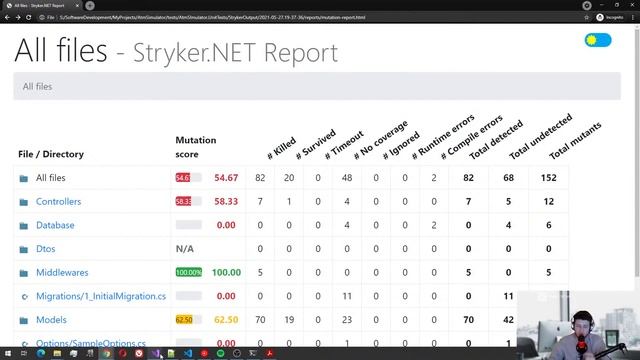Screen dimensions: 640x360
Task: Click the Migrations no coverage value 11
Action: [x=347, y=296]
